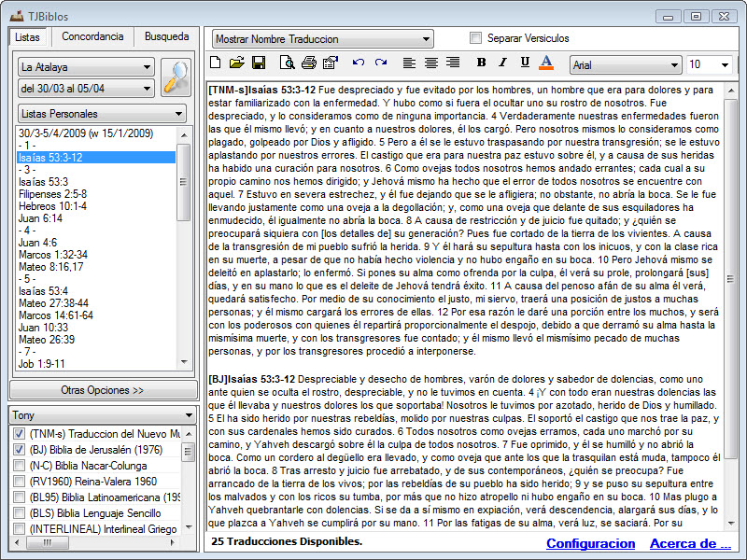Print the document
Viewport: 747px width, 560px height.
(309, 63)
